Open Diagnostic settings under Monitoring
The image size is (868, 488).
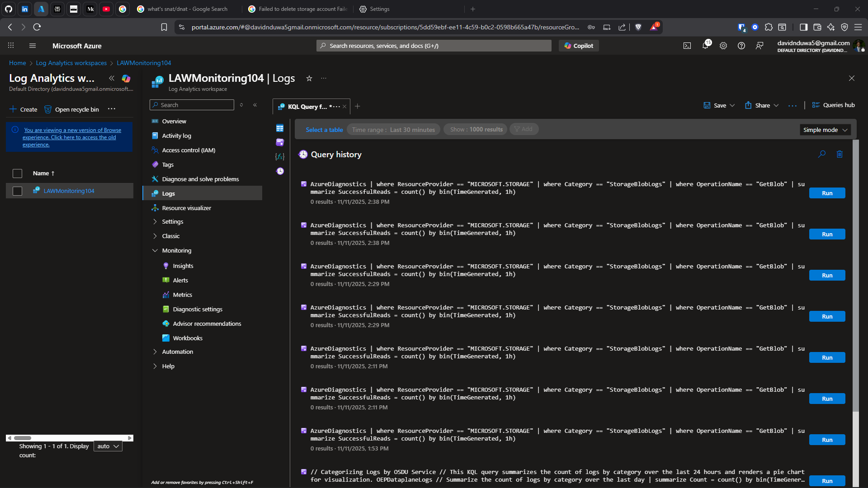click(x=198, y=309)
